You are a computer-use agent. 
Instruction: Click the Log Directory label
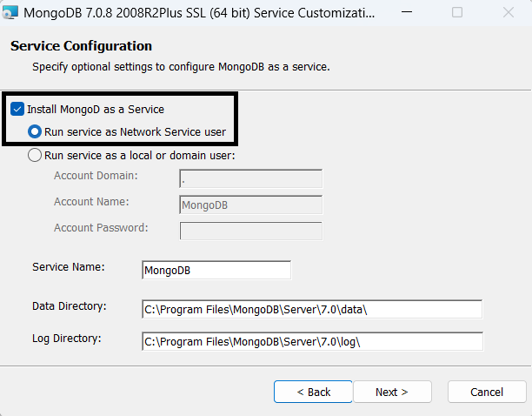click(67, 339)
